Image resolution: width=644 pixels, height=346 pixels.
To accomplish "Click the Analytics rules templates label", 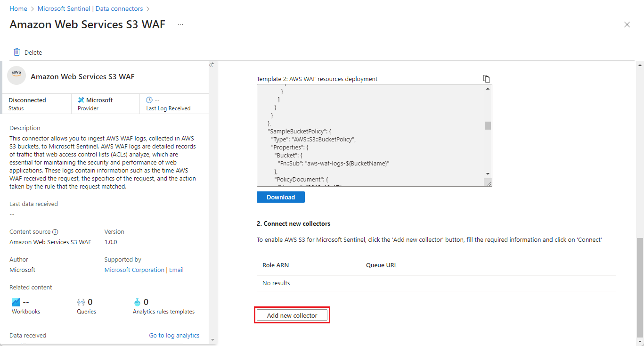I will point(163,312).
